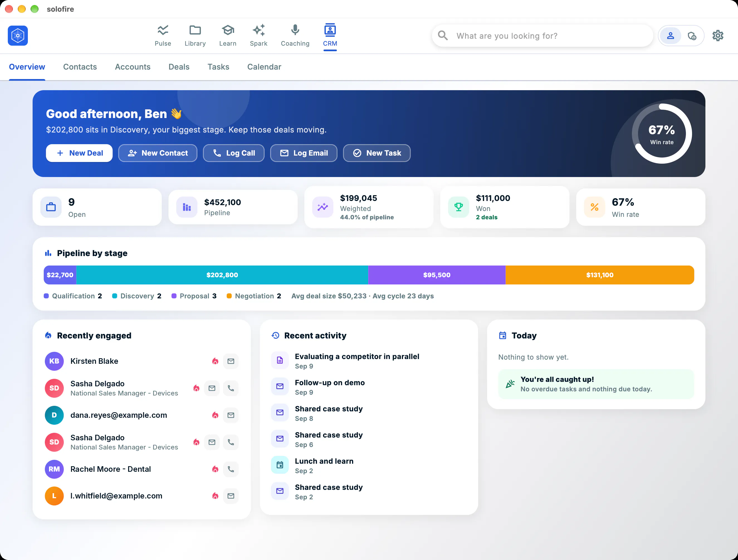Click the shield clock icon
738x560 pixels.
692,36
